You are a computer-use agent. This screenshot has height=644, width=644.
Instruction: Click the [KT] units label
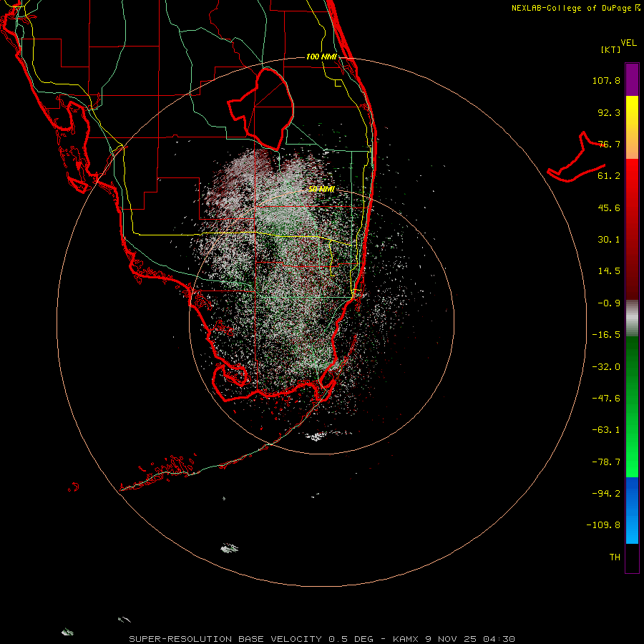coord(610,49)
